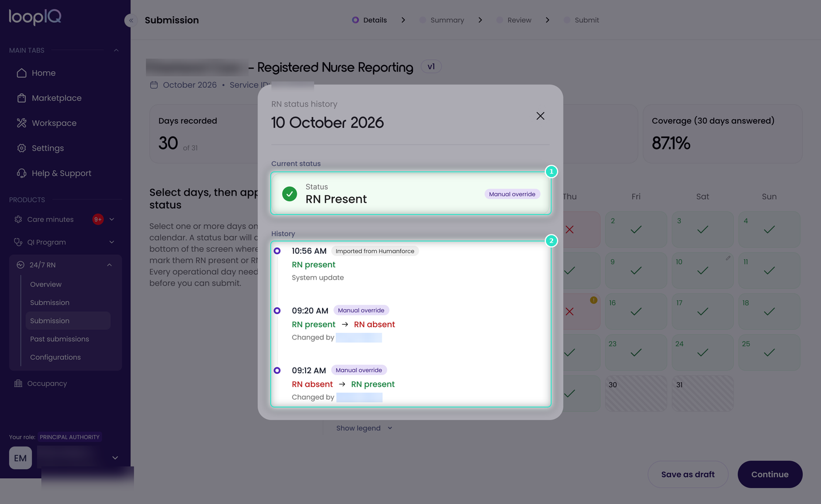Click the Home house icon
Image resolution: width=821 pixels, height=504 pixels.
(22, 73)
